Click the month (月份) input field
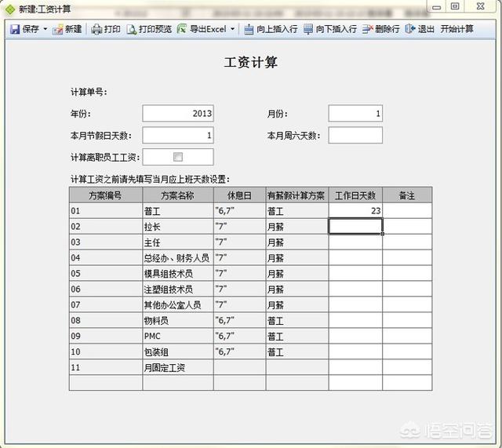 355,114
